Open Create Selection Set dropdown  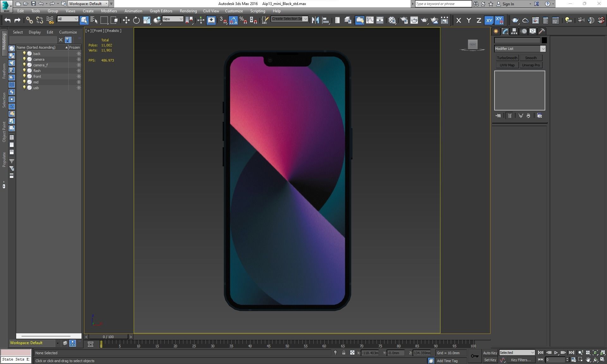click(x=290, y=19)
